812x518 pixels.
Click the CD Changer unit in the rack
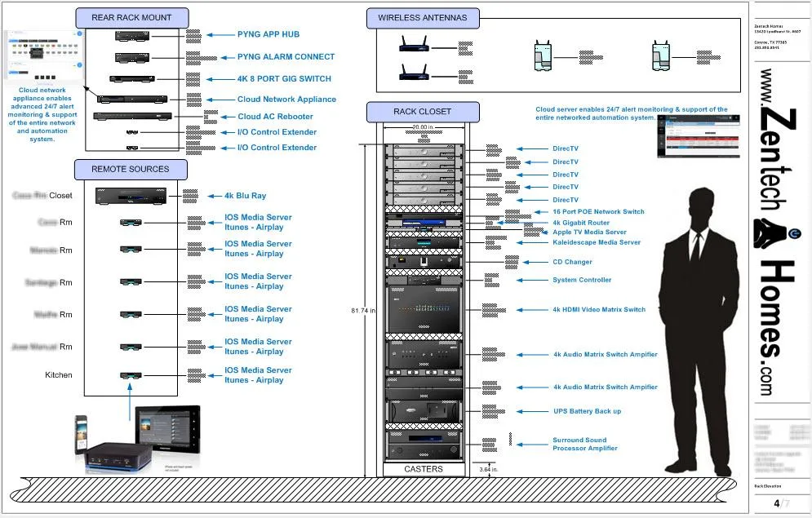pyautogui.click(x=424, y=261)
